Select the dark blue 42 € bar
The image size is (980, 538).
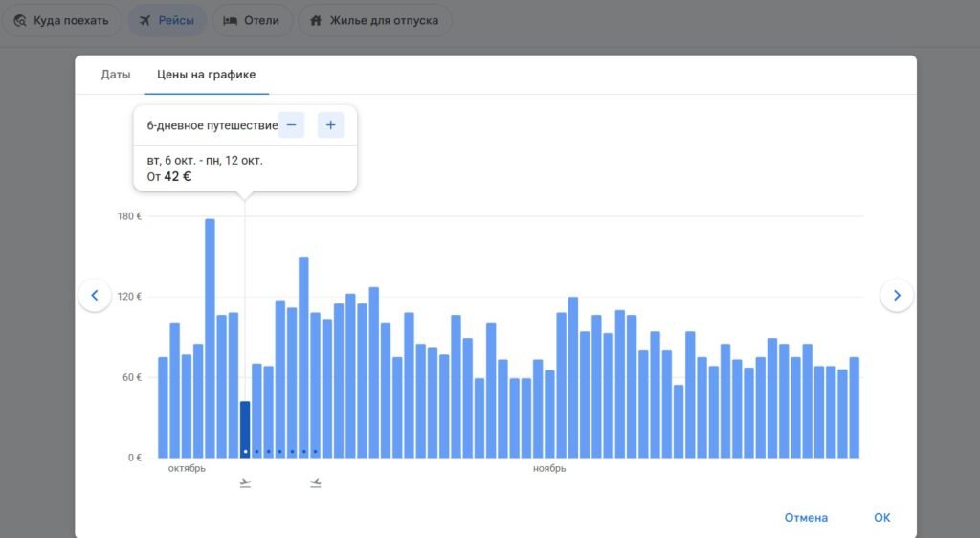[x=245, y=429]
